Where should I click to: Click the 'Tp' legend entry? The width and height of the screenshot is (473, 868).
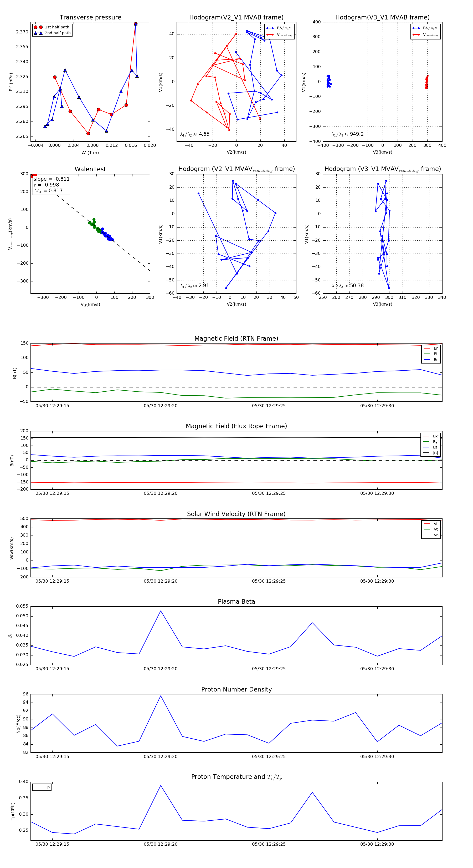[x=42, y=787]
